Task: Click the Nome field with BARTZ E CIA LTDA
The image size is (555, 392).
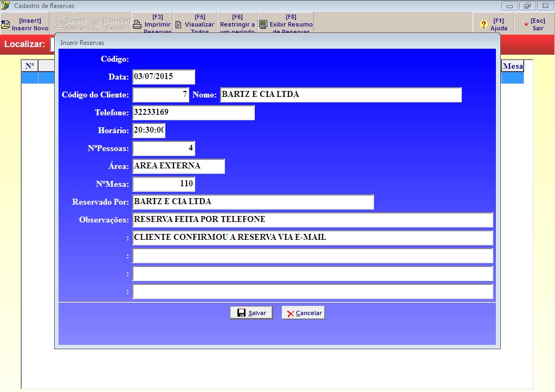Action: [340, 95]
